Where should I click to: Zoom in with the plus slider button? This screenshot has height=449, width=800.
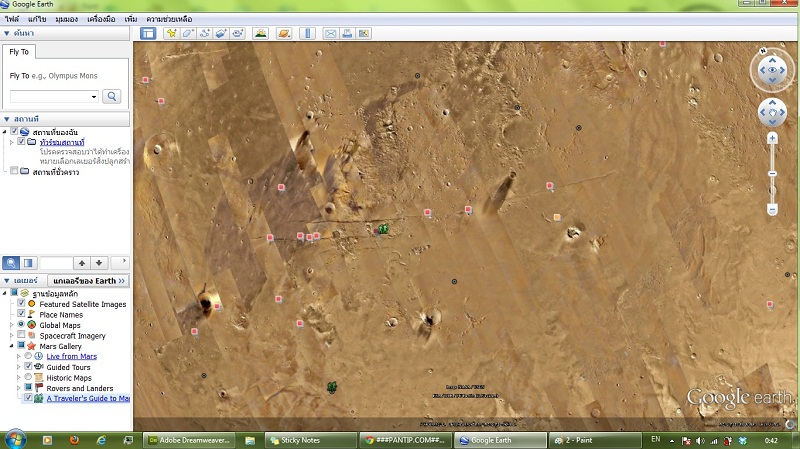(x=772, y=138)
